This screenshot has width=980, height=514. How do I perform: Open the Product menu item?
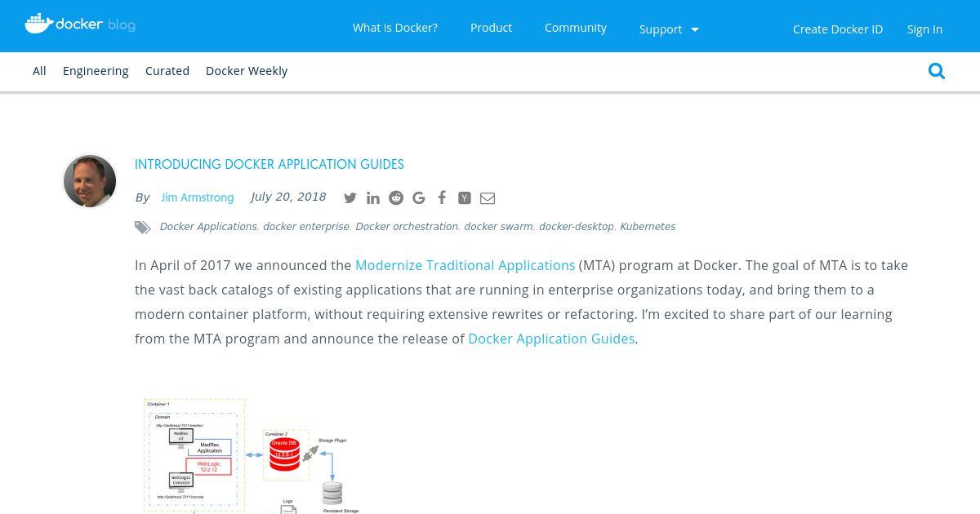(491, 28)
